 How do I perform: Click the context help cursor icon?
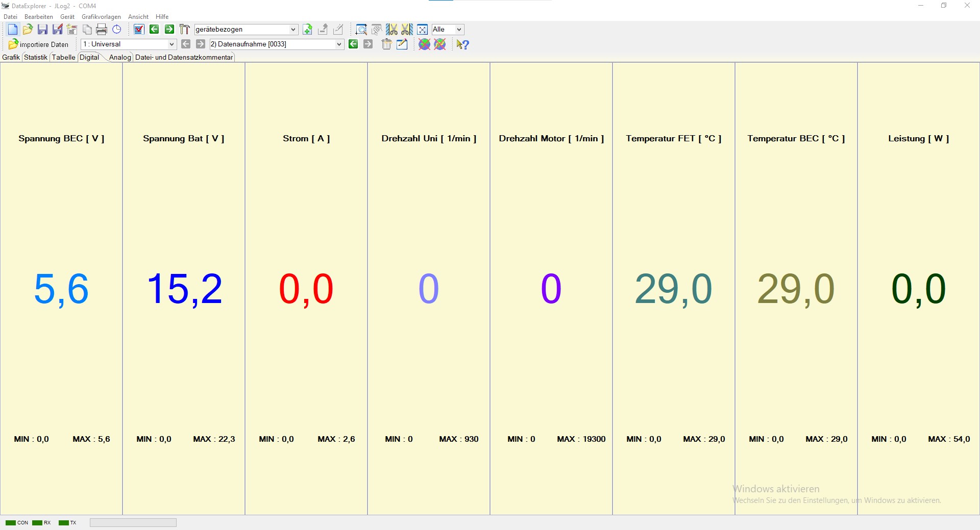point(462,44)
